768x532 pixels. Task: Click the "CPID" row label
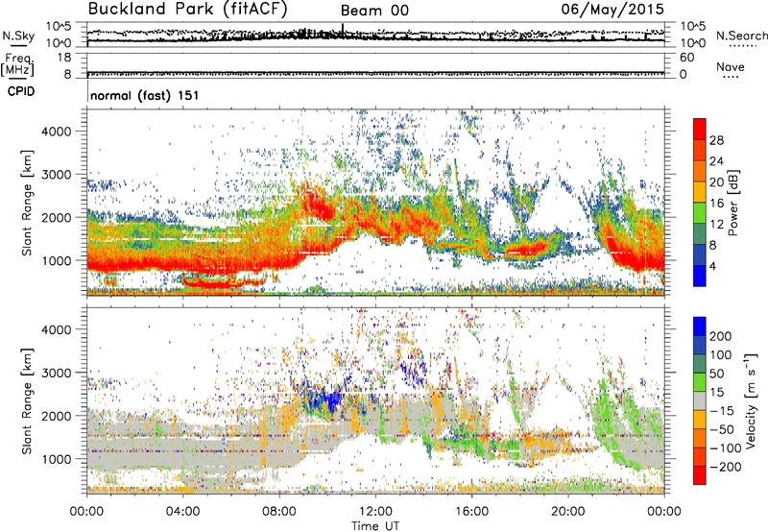(21, 91)
